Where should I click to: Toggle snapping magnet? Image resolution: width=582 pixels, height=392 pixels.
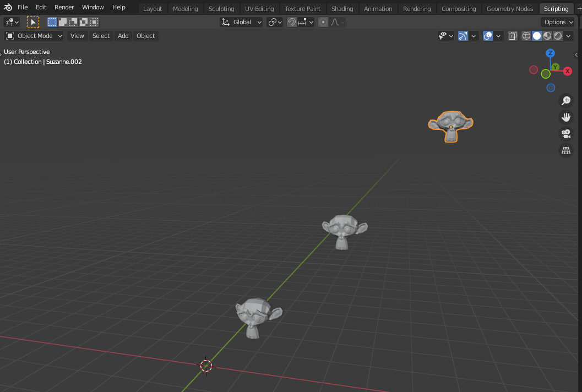click(x=292, y=22)
